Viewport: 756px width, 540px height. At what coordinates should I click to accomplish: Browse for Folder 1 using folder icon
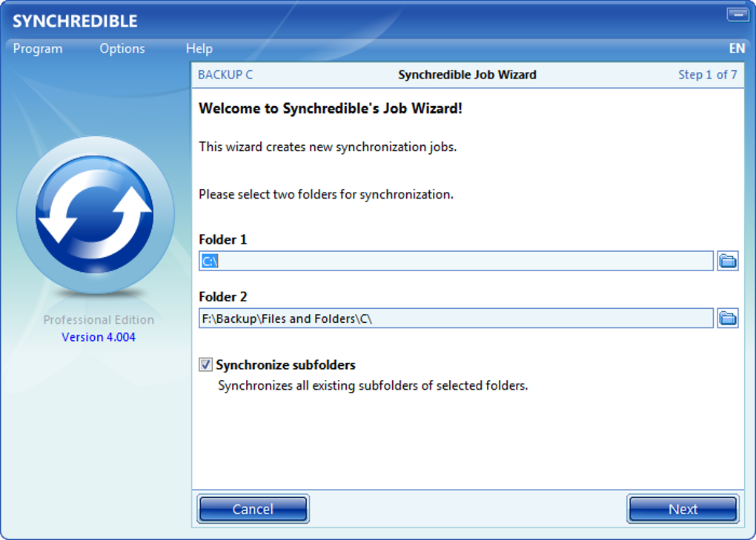click(728, 261)
